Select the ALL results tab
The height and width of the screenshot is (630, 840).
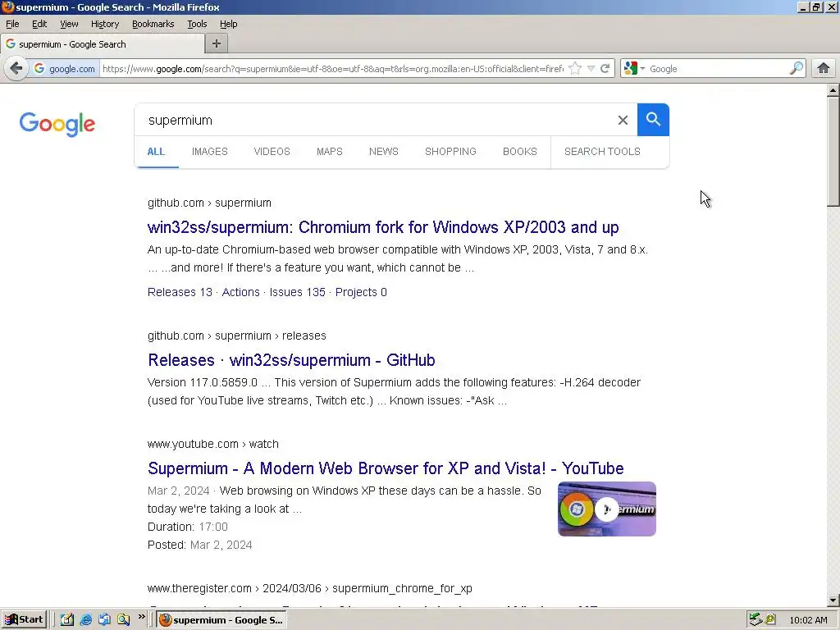(156, 152)
